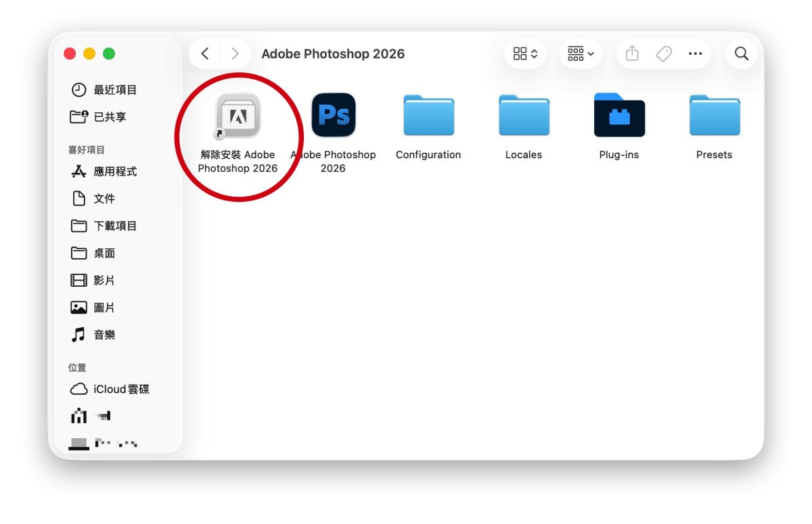Open the icon view switcher dropdown
This screenshot has width=812, height=524.
pyautogui.click(x=525, y=53)
